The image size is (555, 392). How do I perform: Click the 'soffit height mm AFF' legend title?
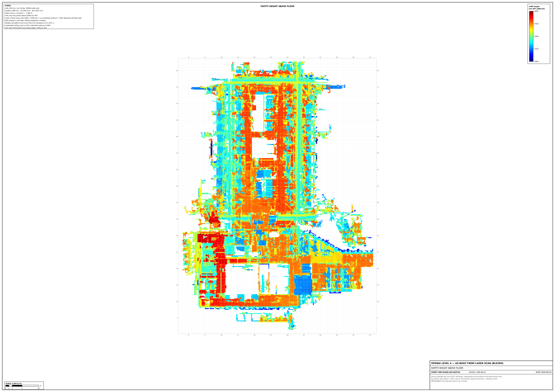537,8
